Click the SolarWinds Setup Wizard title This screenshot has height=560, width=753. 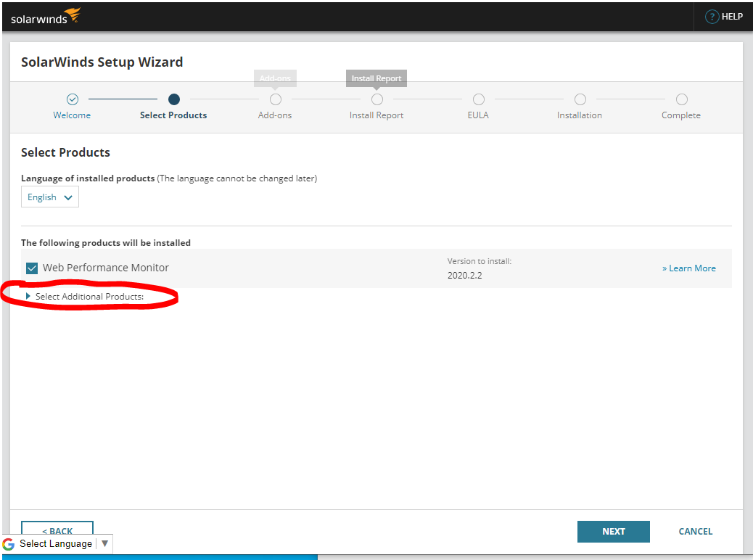point(102,62)
